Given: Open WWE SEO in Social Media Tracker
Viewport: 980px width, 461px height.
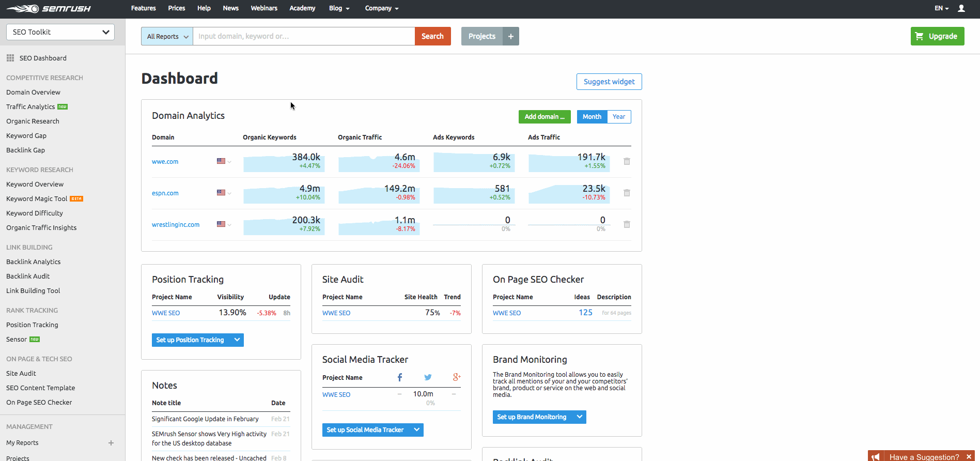Looking at the screenshot, I should point(336,395).
